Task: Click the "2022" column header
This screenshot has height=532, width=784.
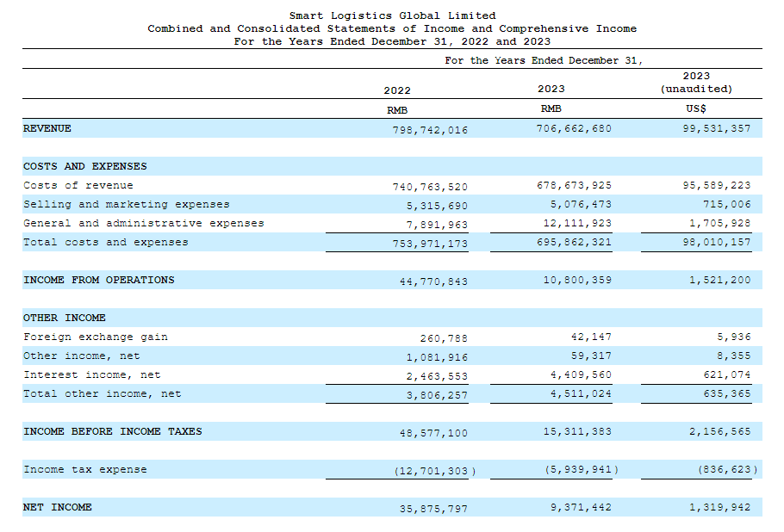Action: [x=397, y=90]
